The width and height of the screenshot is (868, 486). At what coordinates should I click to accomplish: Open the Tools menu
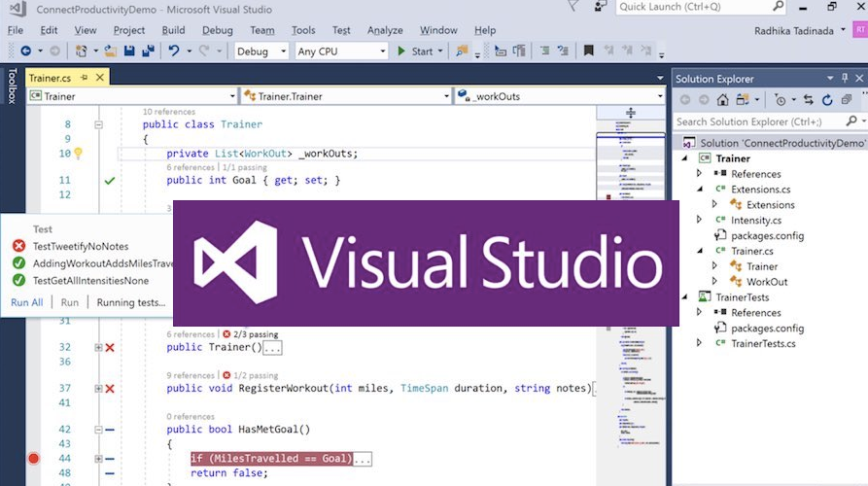(303, 30)
